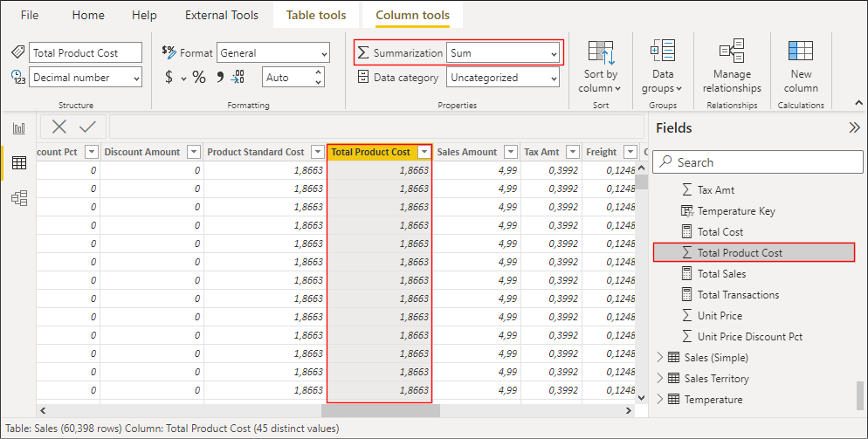868x439 pixels.
Task: Open Decimal number data type dropdown
Action: pyautogui.click(x=86, y=78)
